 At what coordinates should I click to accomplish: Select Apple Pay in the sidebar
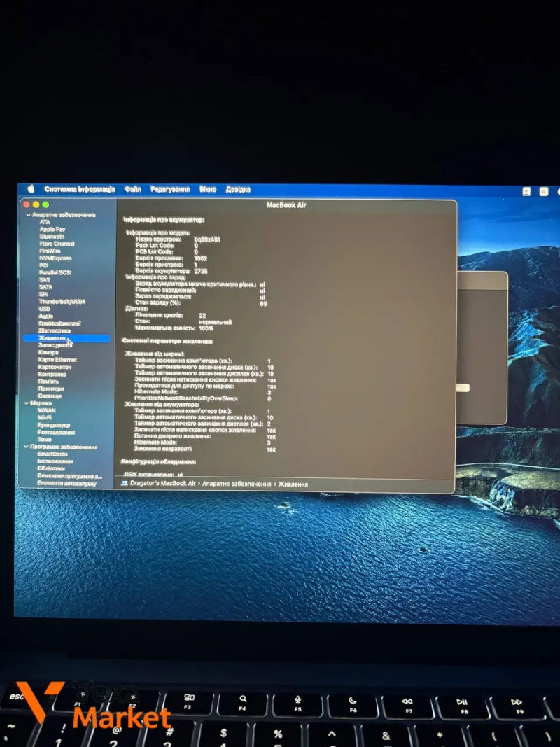52,229
